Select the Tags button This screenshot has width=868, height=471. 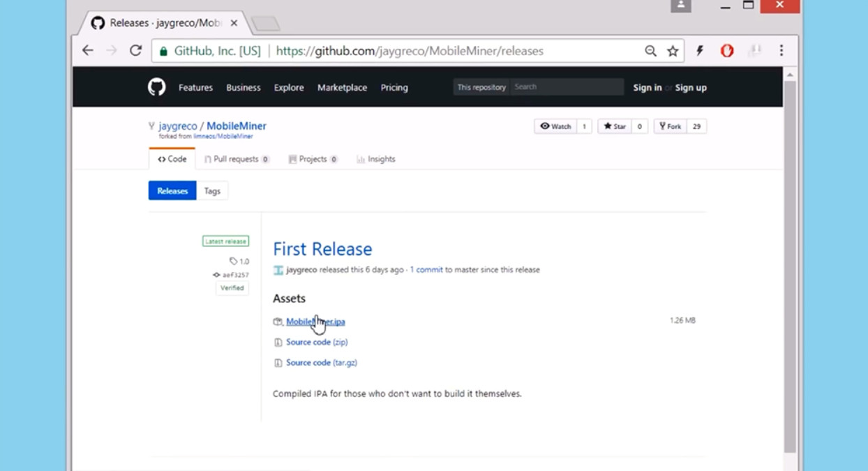[x=212, y=190]
